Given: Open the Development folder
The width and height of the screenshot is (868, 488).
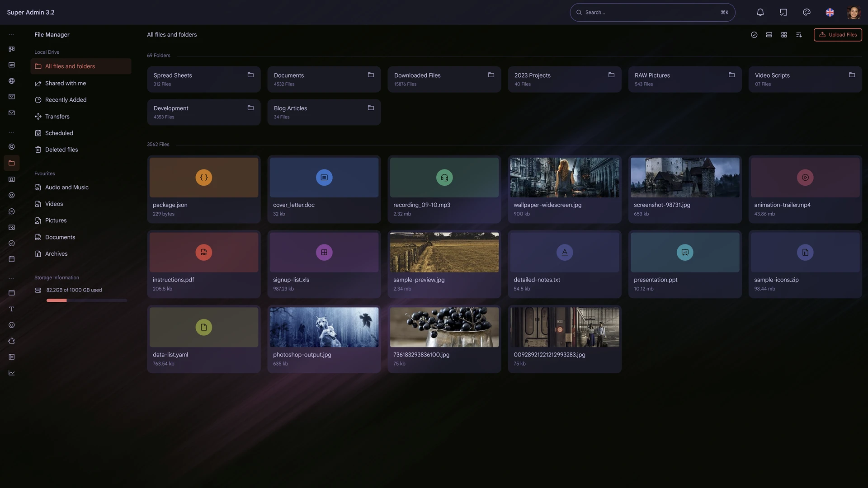Looking at the screenshot, I should pyautogui.click(x=203, y=113).
